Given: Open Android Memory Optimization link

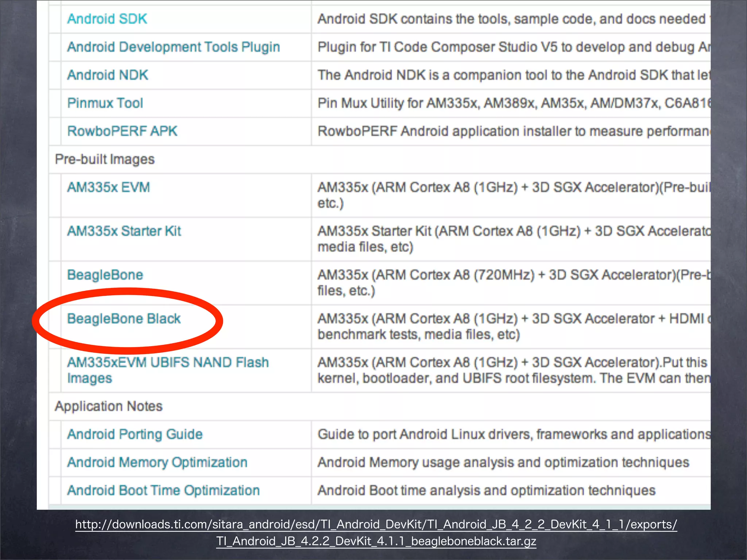Looking at the screenshot, I should tap(157, 462).
